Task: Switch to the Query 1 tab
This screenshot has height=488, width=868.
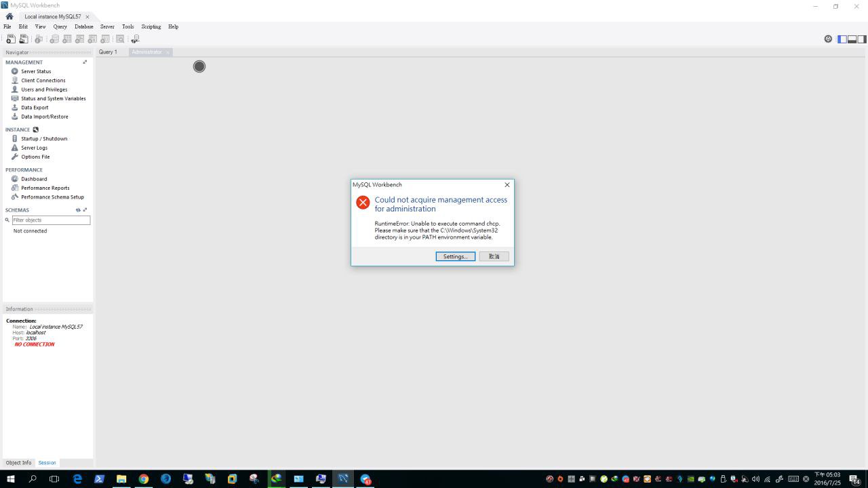Action: coord(108,52)
